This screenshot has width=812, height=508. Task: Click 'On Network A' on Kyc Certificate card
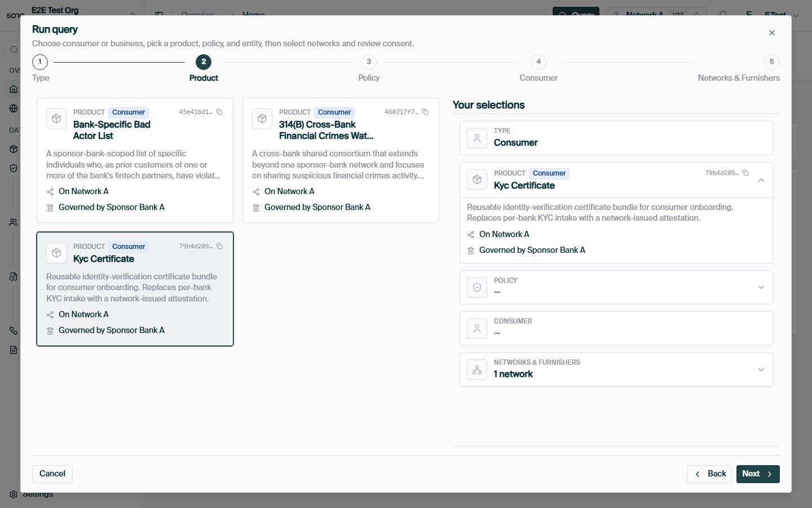point(83,314)
